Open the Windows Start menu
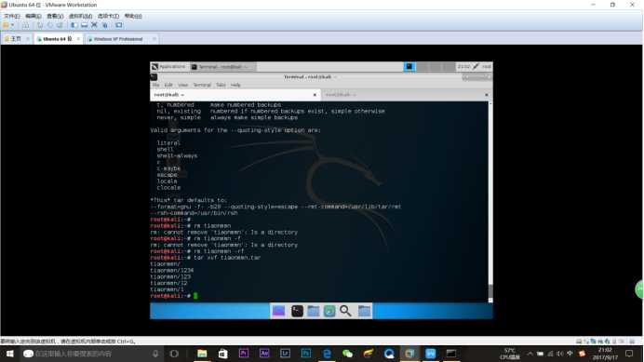This screenshot has width=644, height=362. click(x=10, y=354)
